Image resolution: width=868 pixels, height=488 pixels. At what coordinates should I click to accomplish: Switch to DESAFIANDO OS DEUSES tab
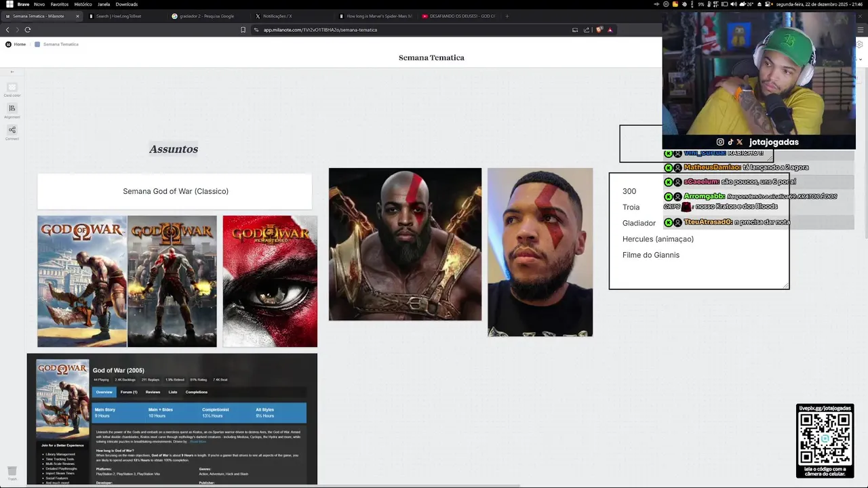coord(458,16)
